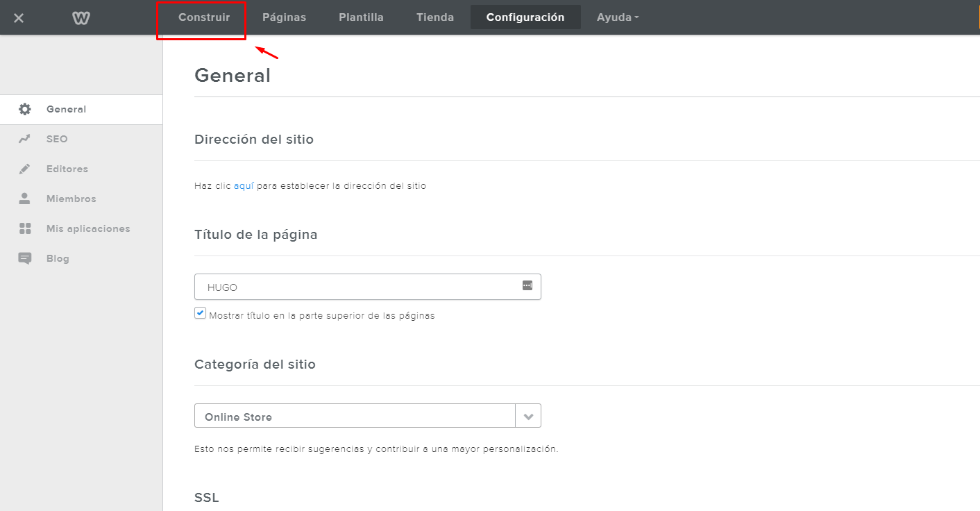Image resolution: width=980 pixels, height=511 pixels.
Task: Click the icon inside the title field
Action: (527, 285)
